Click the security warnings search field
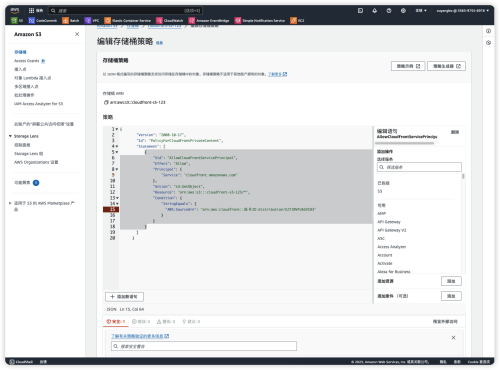Screen dimensions: 500x370 (x=204, y=346)
